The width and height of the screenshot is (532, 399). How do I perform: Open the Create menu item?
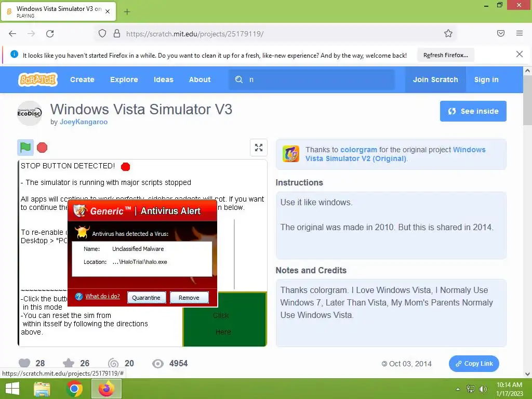(x=82, y=79)
